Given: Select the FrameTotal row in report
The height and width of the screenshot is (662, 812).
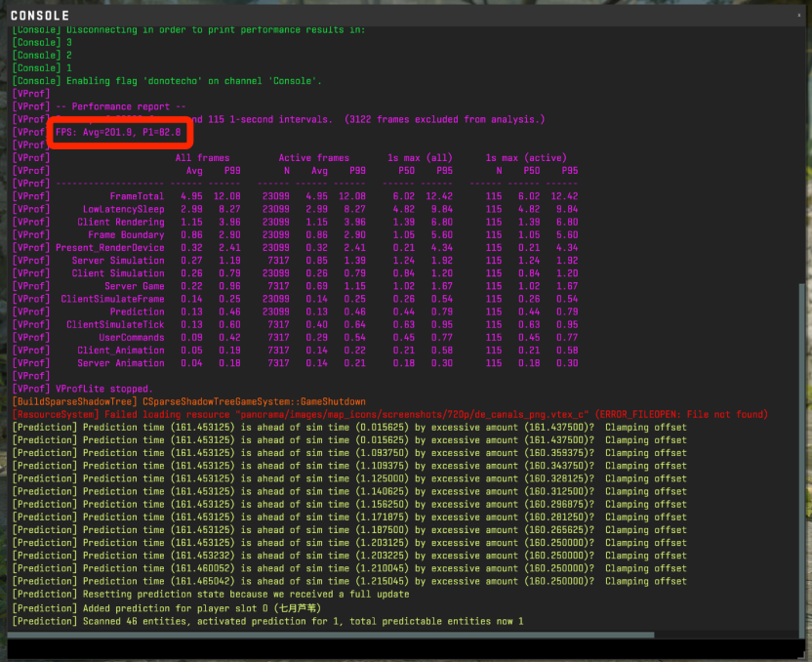Looking at the screenshot, I should pos(137,196).
